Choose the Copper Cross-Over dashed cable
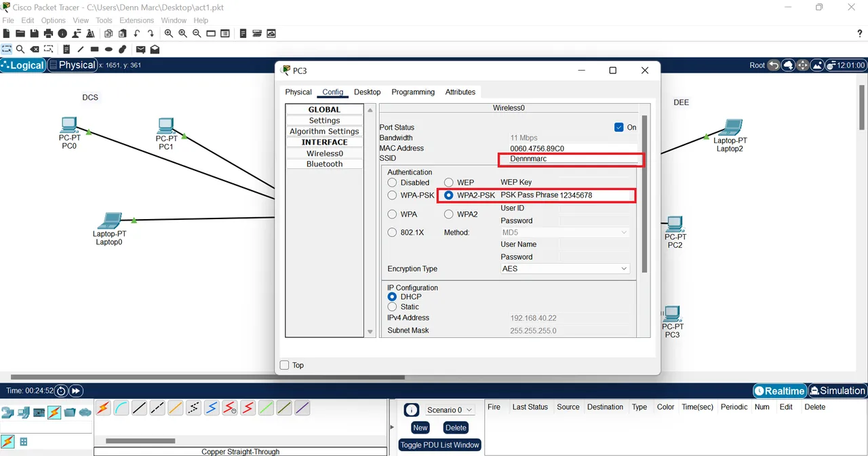This screenshot has height=456, width=868. [x=157, y=408]
